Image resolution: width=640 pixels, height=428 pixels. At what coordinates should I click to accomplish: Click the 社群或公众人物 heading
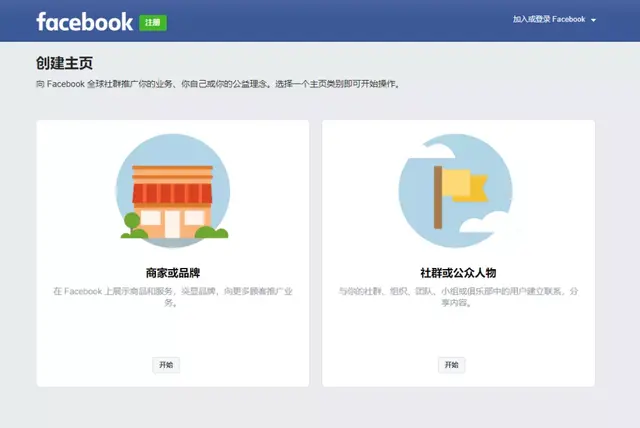[458, 273]
